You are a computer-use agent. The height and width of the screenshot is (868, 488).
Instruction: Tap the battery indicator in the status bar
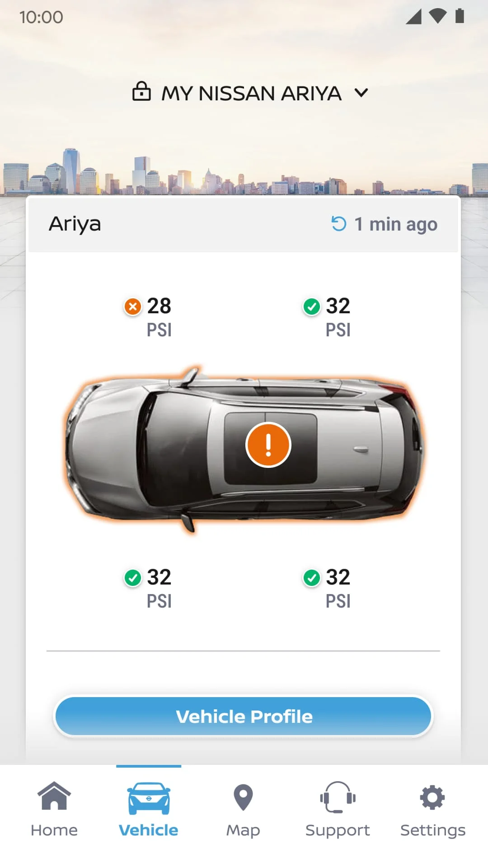tap(460, 17)
